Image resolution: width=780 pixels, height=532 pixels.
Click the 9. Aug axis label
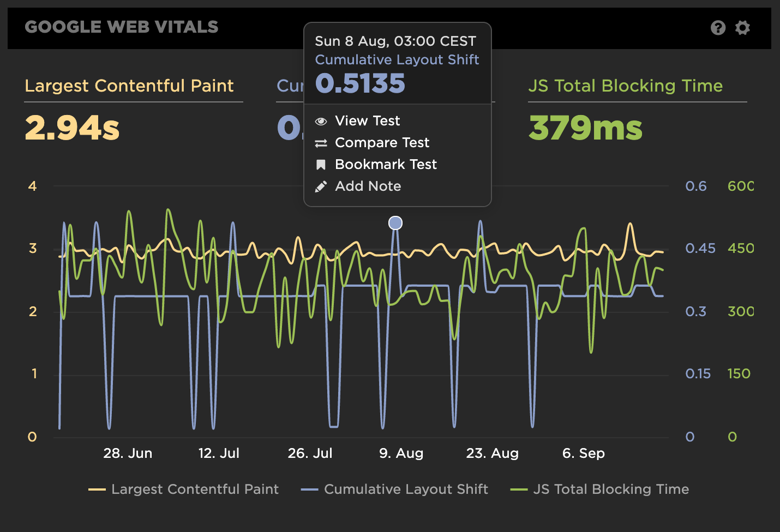(401, 454)
